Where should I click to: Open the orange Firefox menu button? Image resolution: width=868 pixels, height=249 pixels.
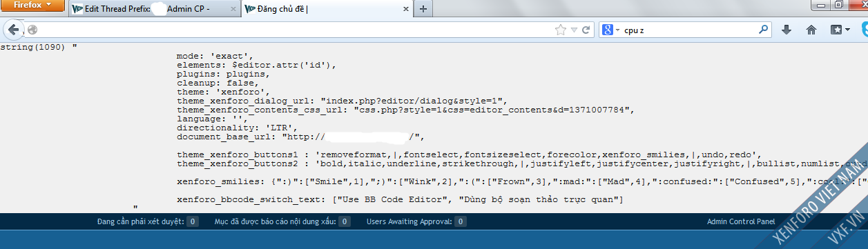coord(32,5)
